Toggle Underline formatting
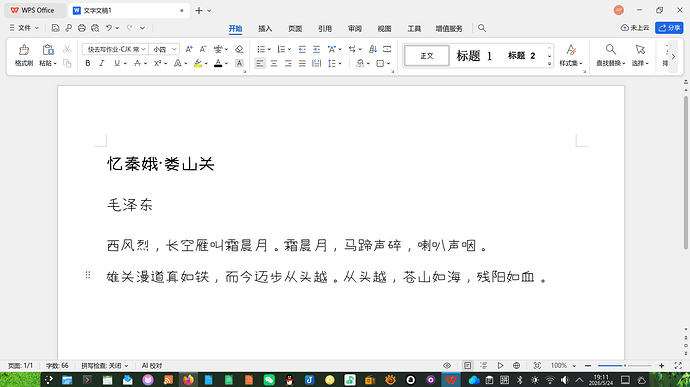The width and height of the screenshot is (690, 387). (117, 63)
